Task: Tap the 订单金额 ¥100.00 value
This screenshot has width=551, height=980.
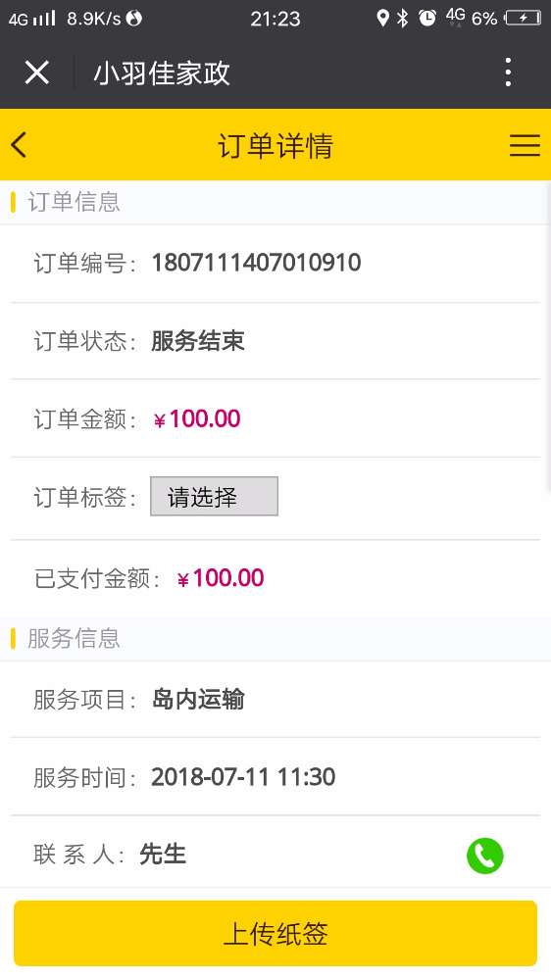Action: [197, 418]
